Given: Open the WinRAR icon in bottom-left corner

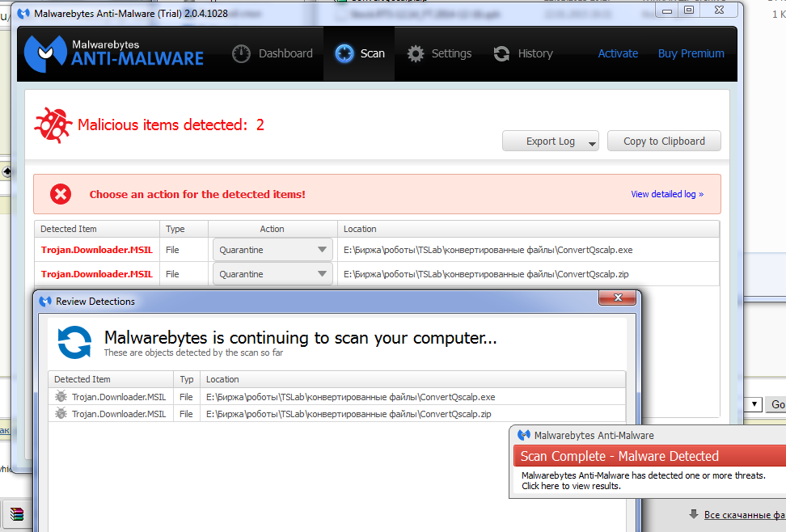Looking at the screenshot, I should pyautogui.click(x=16, y=514).
